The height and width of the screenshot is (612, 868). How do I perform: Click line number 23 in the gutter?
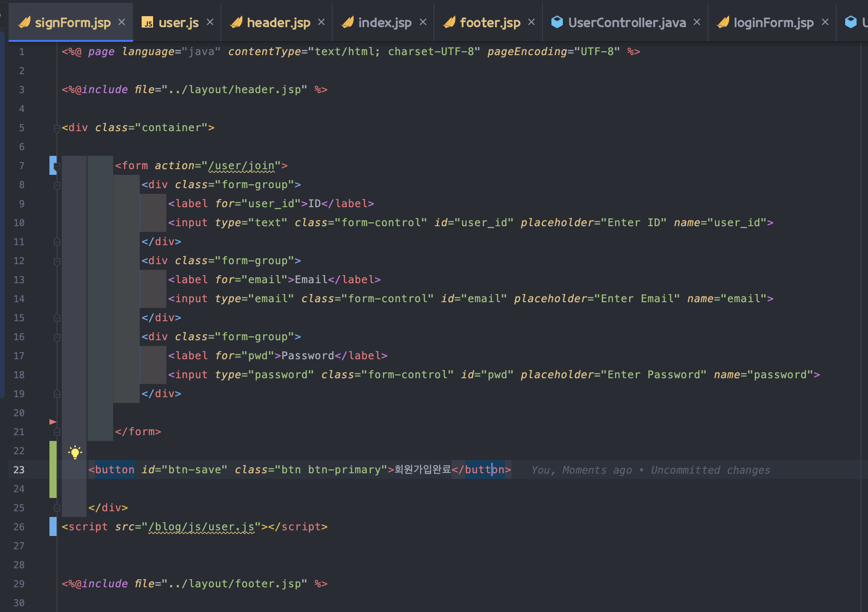click(19, 469)
